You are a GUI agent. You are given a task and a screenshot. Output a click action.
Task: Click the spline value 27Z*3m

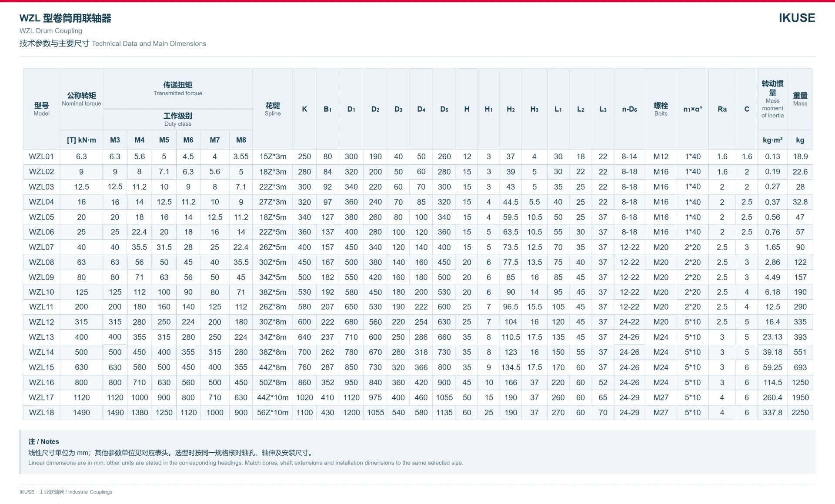coord(273,202)
